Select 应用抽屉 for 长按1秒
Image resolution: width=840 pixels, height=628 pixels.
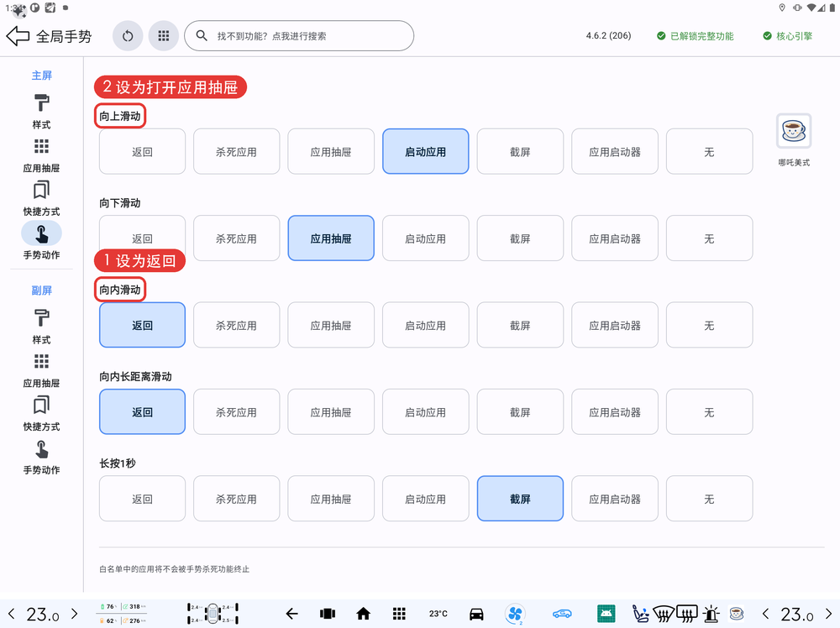pos(331,499)
